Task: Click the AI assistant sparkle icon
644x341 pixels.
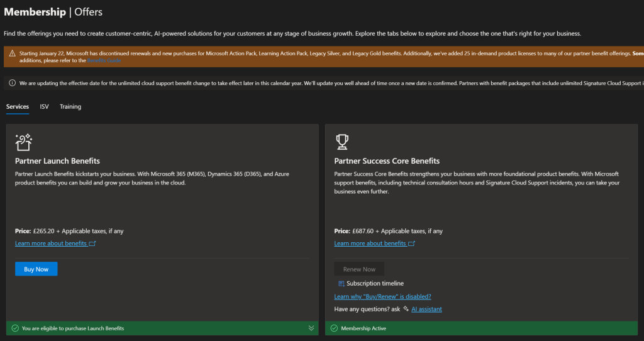Action: 406,308
